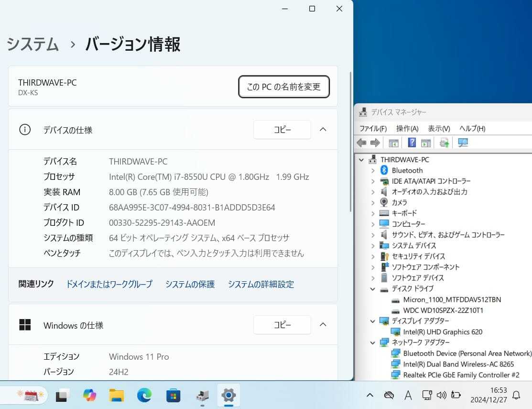Expand the システム デバイス tree node
The width and height of the screenshot is (532, 409).
click(373, 246)
